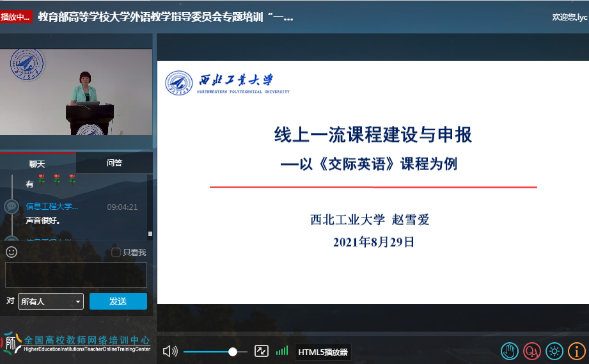Toggle fullscreen with the expand icon
589x364 pixels.
(261, 351)
